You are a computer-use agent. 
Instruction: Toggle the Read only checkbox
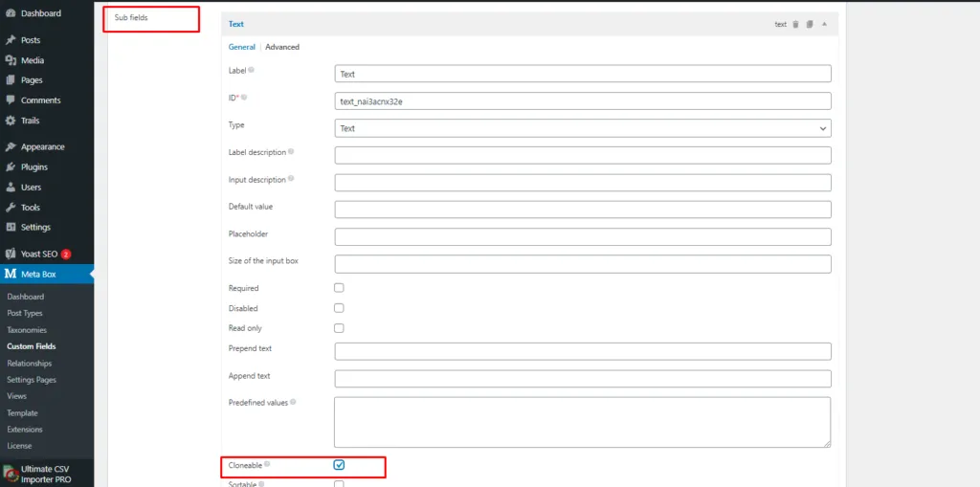339,328
